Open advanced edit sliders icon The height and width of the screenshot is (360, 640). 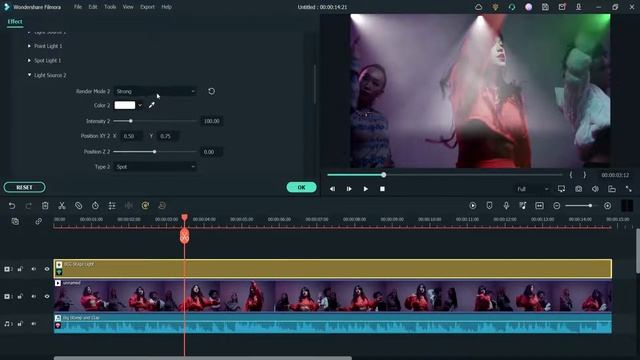click(112, 206)
